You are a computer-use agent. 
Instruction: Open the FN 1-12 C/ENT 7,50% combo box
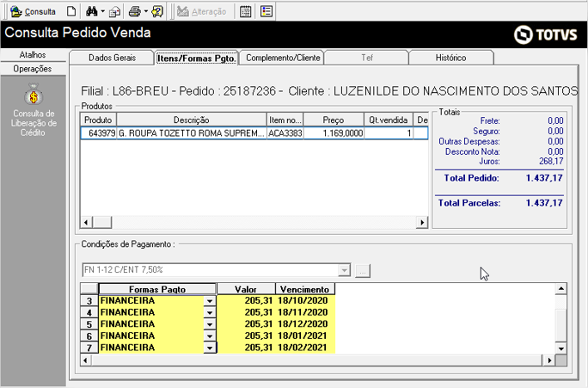pos(217,270)
